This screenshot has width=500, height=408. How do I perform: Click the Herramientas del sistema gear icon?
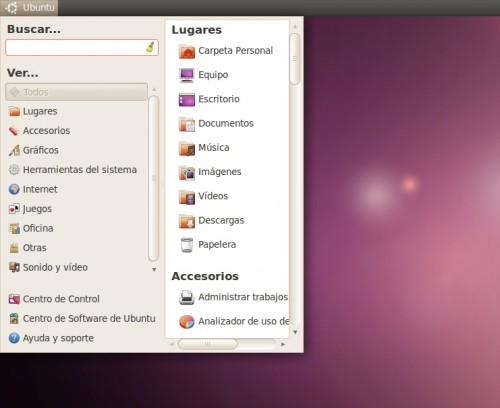tap(14, 170)
